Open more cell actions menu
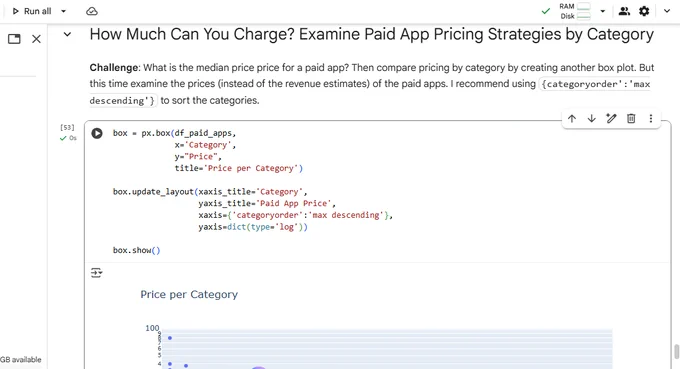Image resolution: width=680 pixels, height=369 pixels. click(x=651, y=118)
